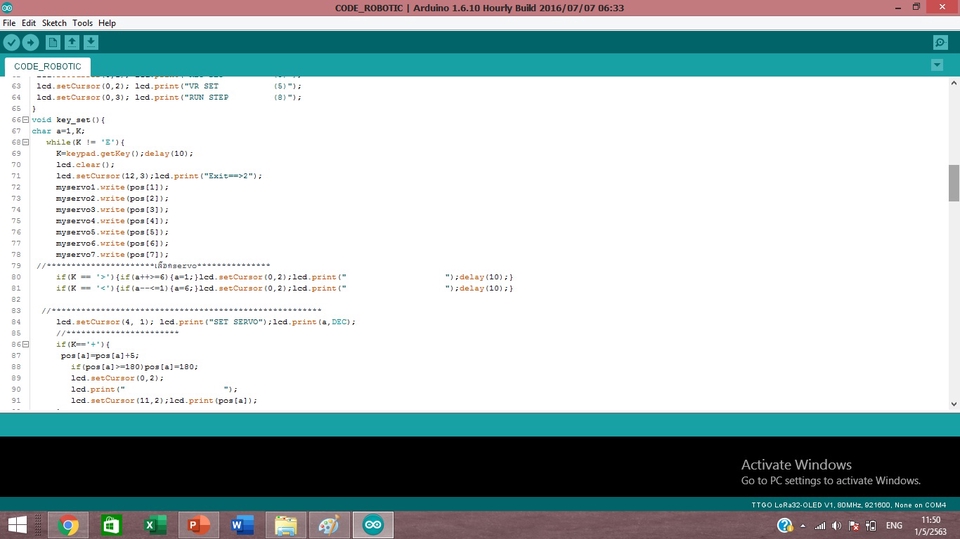Click the 'RUN STEP' print statement line
960x539 pixels.
[x=168, y=97]
